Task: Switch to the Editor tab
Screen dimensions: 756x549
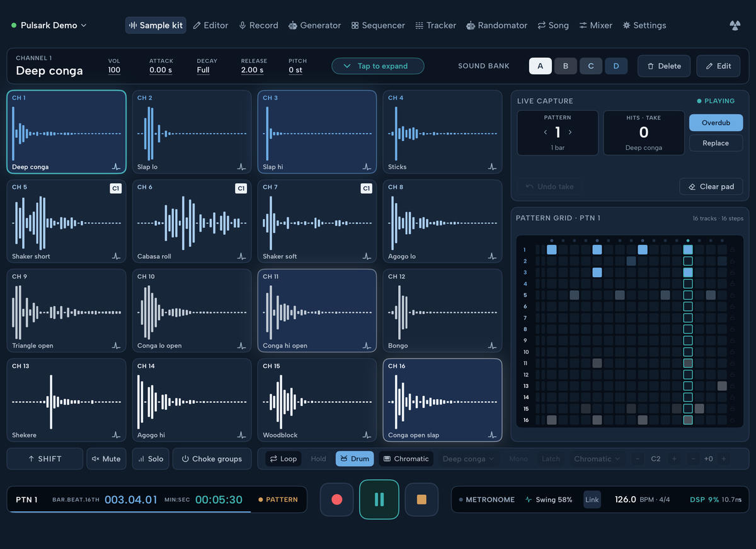Action: pyautogui.click(x=210, y=25)
